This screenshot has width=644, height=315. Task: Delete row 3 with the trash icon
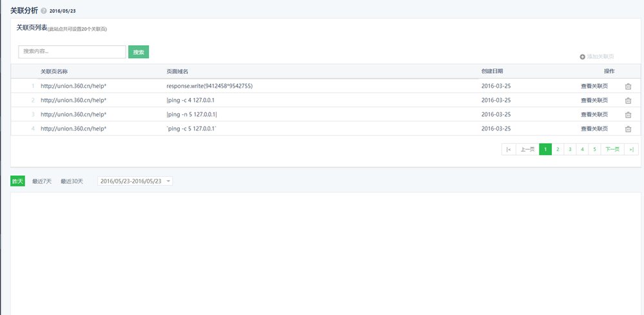(628, 115)
